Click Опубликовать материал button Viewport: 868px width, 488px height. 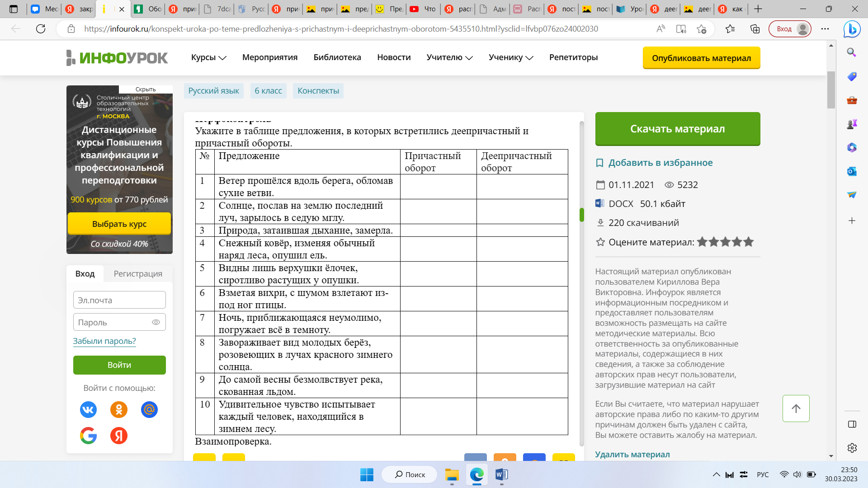(701, 58)
